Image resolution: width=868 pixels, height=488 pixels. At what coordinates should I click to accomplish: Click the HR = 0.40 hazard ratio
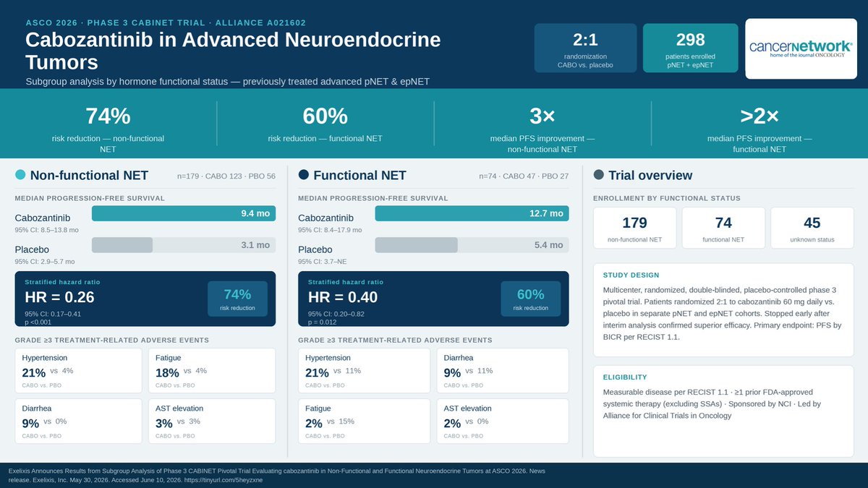(x=343, y=297)
